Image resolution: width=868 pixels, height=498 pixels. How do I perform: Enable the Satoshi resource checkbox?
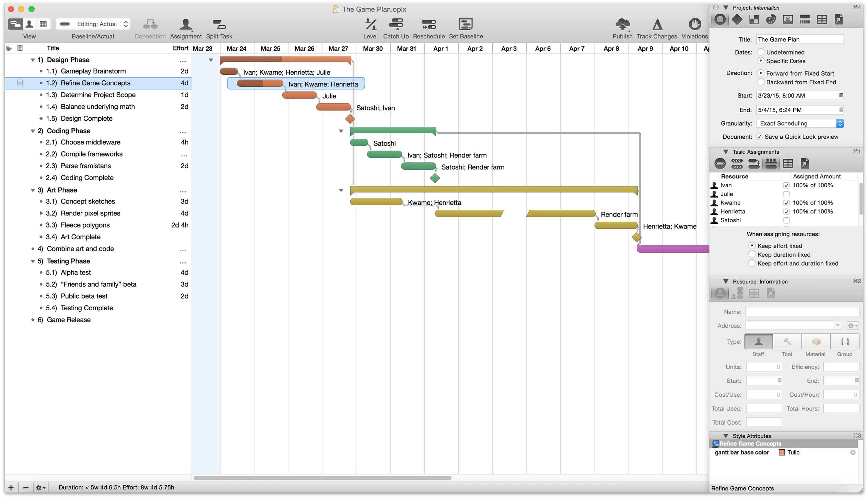point(786,219)
